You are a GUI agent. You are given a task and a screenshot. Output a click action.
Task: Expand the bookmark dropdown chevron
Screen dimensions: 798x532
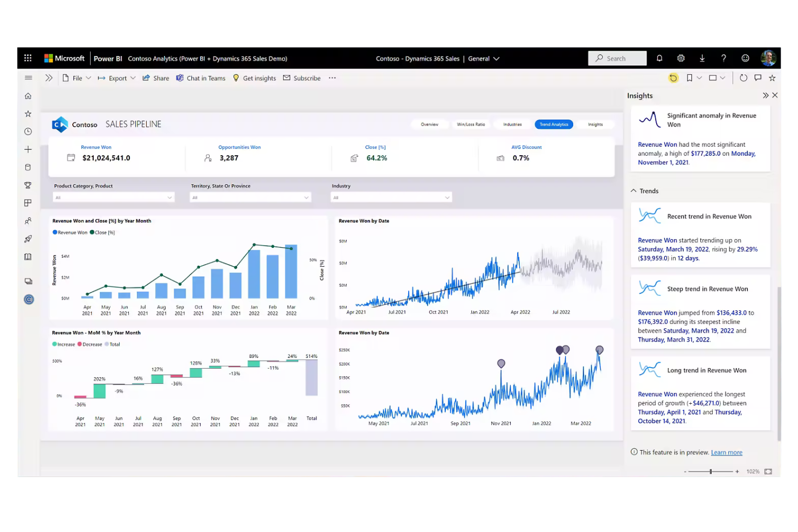click(699, 78)
